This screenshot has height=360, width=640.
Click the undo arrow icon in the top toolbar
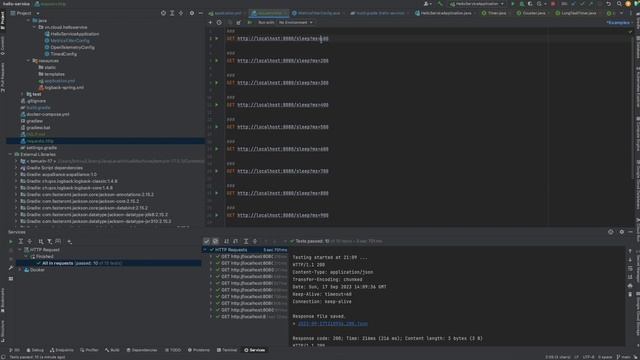coord(608,4)
